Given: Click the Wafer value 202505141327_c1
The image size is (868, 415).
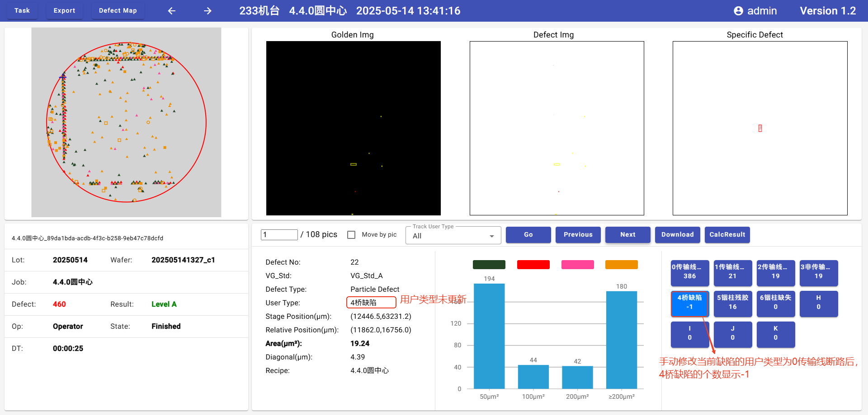Looking at the screenshot, I should point(183,260).
